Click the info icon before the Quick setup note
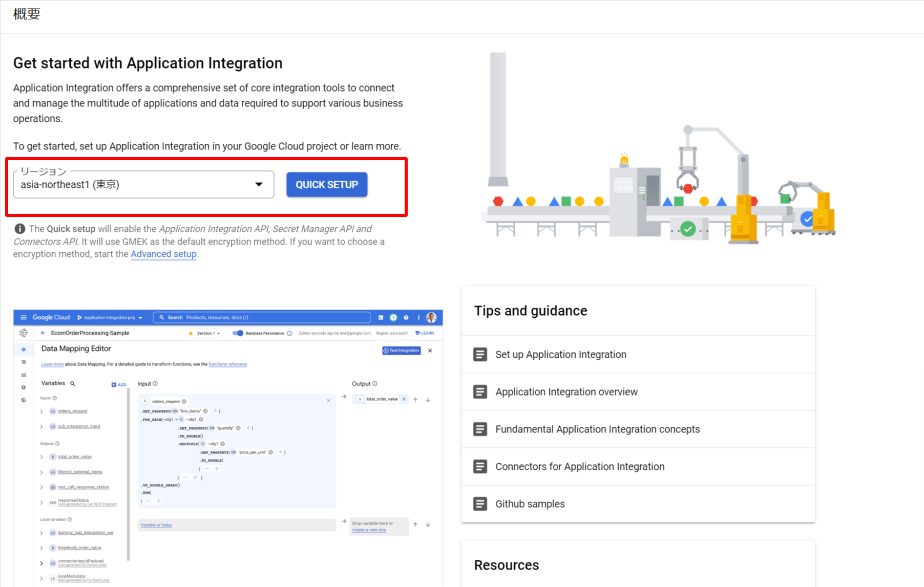The height and width of the screenshot is (587, 924). pyautogui.click(x=19, y=229)
